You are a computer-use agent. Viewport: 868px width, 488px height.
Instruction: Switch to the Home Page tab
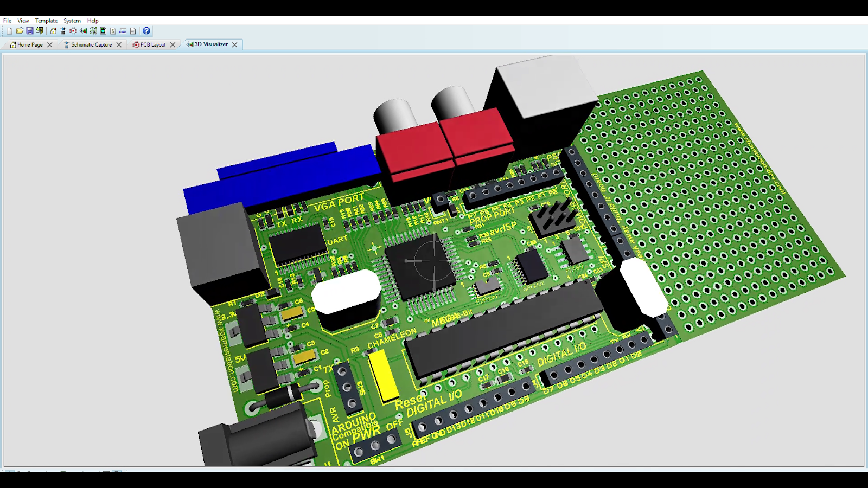pos(30,45)
